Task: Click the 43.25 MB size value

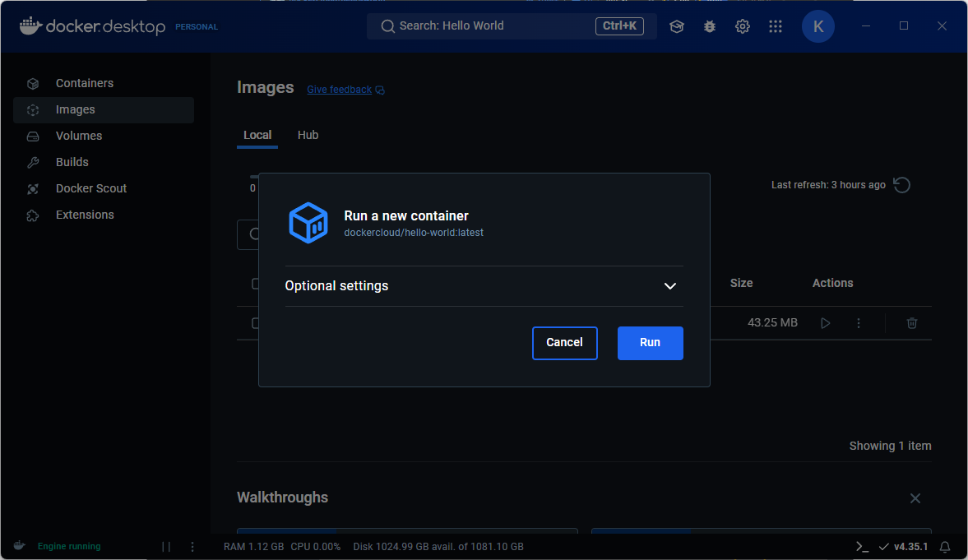Action: click(772, 323)
